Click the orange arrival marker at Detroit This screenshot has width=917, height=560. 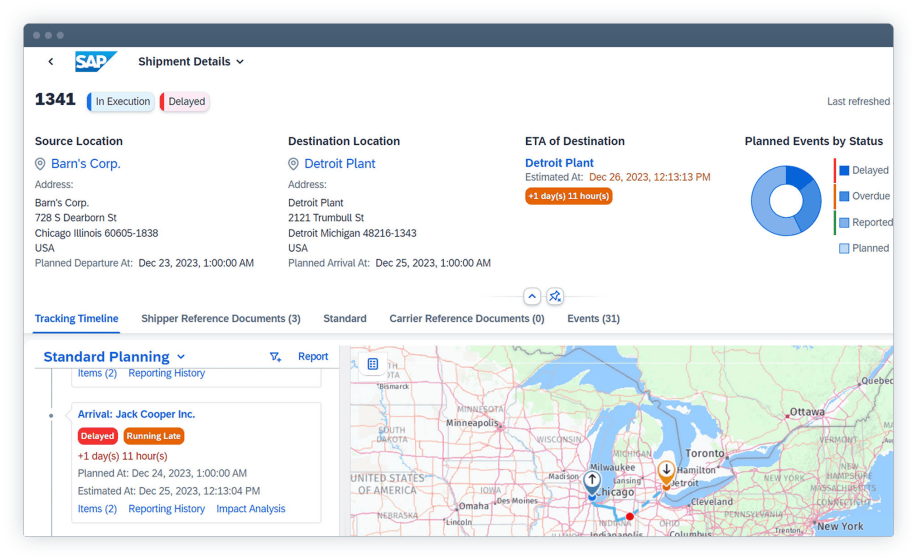click(666, 472)
